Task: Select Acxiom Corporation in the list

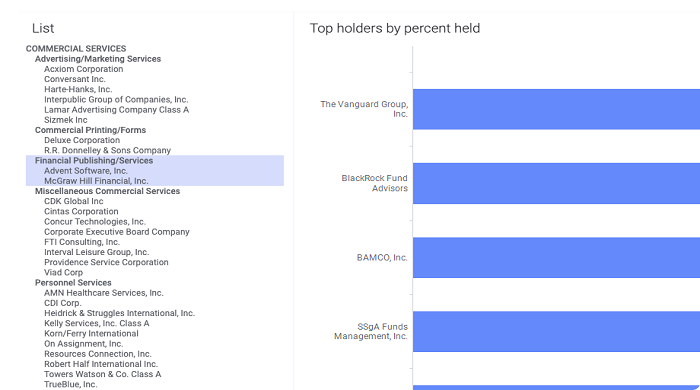Action: point(83,69)
